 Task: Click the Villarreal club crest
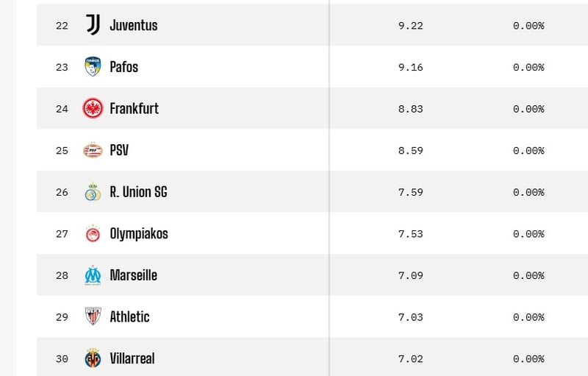pos(93,358)
